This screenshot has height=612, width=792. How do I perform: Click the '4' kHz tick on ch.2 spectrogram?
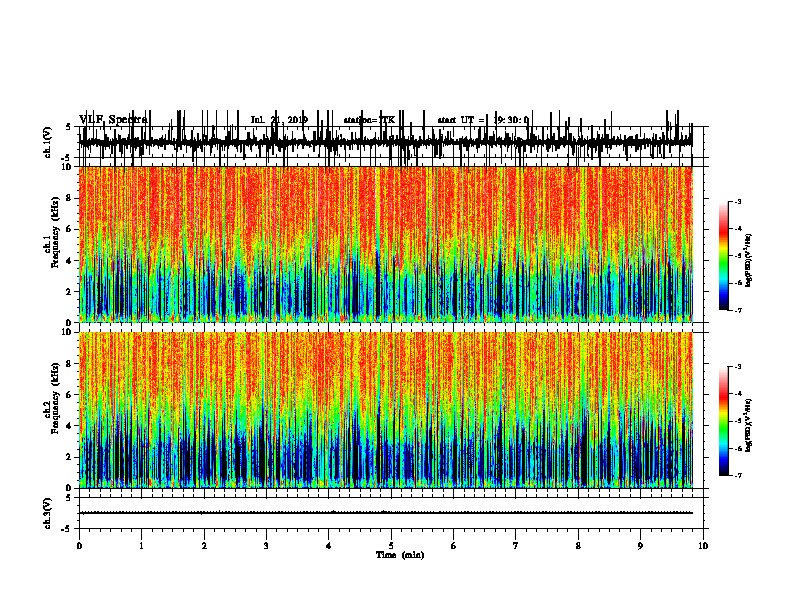pos(69,426)
